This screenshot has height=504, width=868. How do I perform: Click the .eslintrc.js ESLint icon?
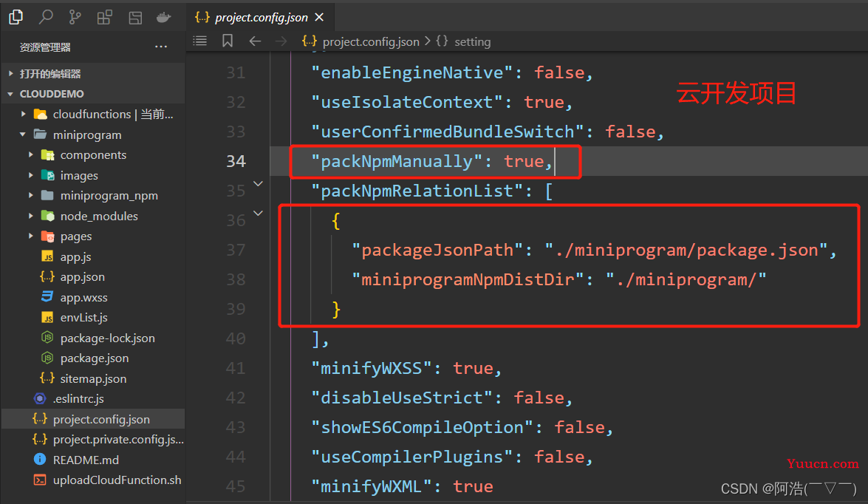click(40, 398)
